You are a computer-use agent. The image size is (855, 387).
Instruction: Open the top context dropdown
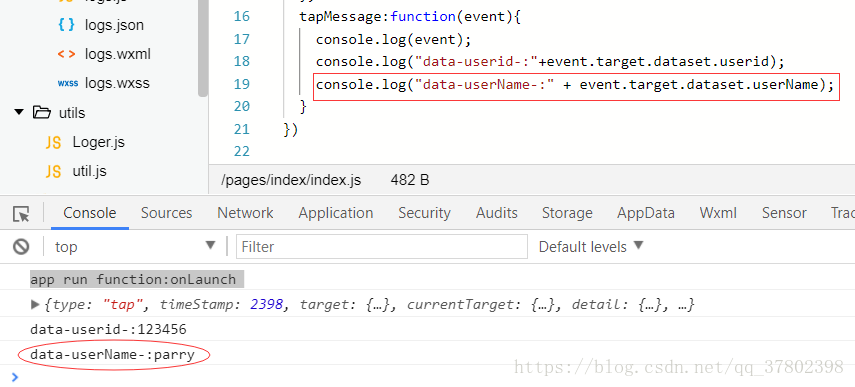pyautogui.click(x=135, y=246)
